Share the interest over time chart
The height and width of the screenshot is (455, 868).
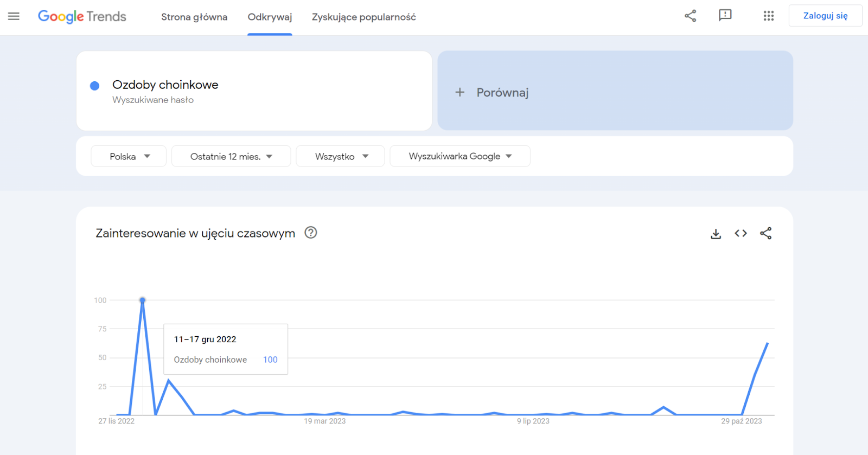[765, 233]
